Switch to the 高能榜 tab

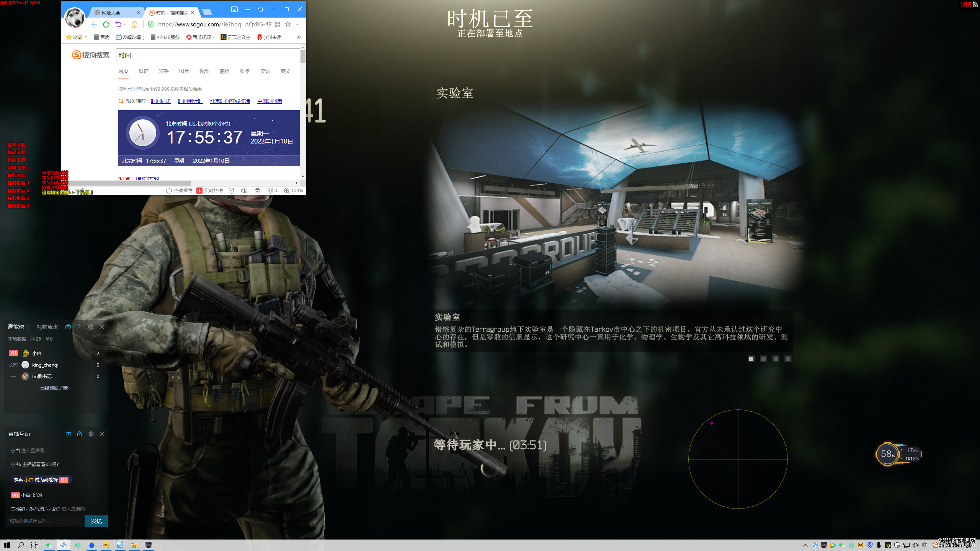[16, 327]
